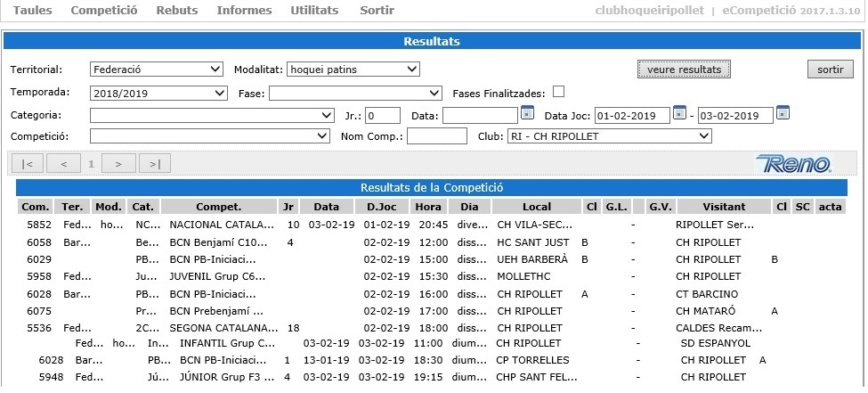Select the 13-01-19 date cell
868x393 pixels.
coord(326,360)
